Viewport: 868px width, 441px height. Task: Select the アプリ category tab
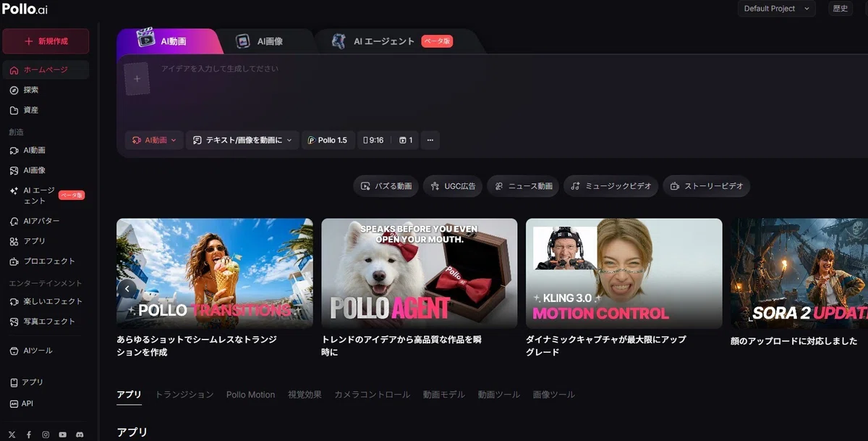(x=129, y=395)
